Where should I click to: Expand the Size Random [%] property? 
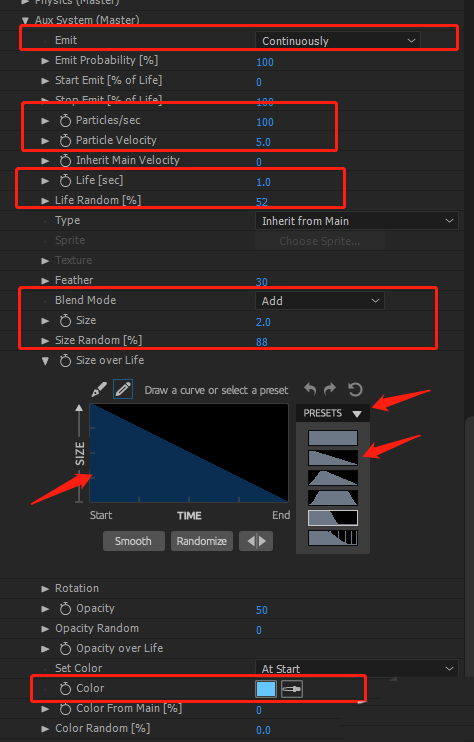[45, 341]
